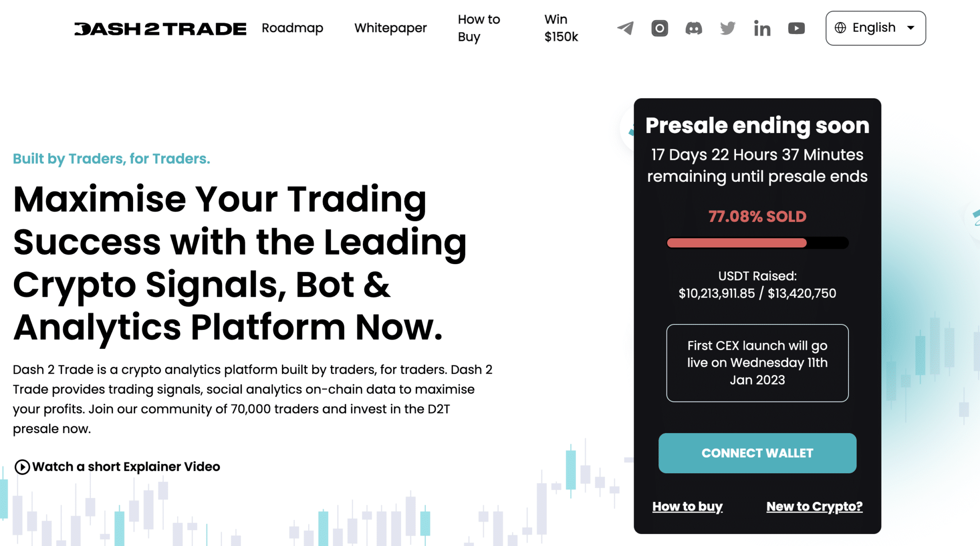Navigate to Win $150k page
The height and width of the screenshot is (546, 980).
click(561, 28)
